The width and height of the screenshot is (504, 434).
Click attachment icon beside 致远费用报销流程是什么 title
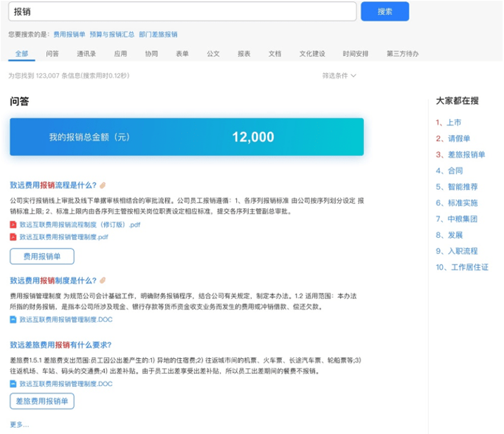tap(103, 185)
